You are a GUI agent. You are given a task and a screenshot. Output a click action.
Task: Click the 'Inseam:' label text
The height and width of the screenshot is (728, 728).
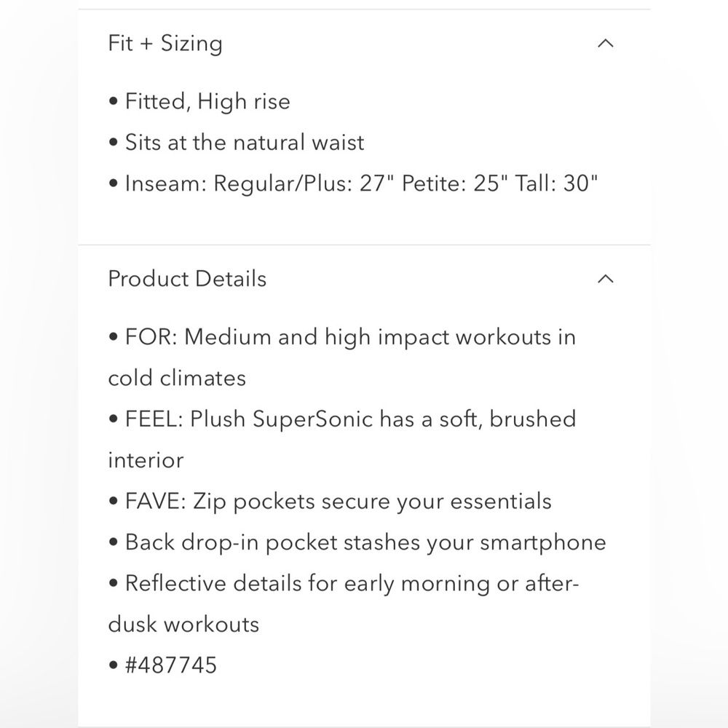pyautogui.click(x=166, y=183)
